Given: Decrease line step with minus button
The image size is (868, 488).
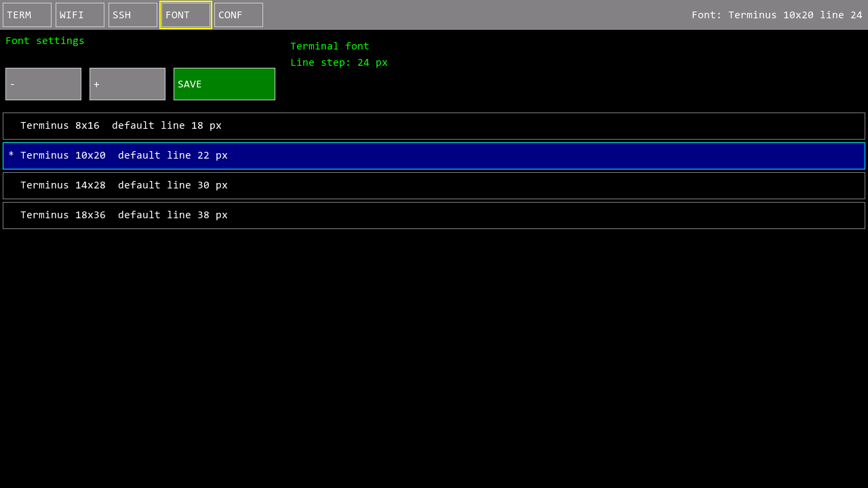Looking at the screenshot, I should click(43, 84).
